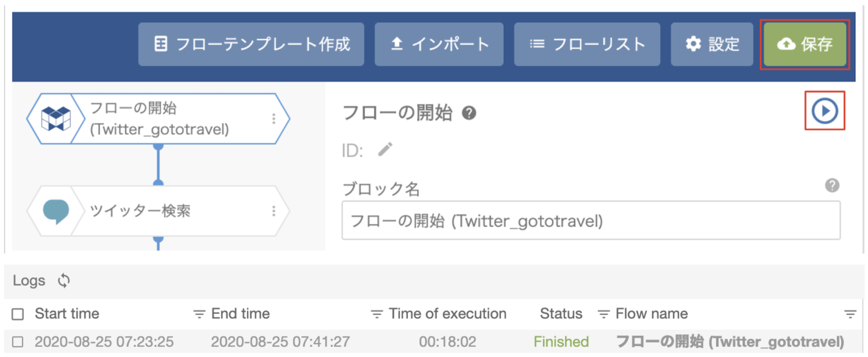Open the Start time column filter

tap(199, 314)
